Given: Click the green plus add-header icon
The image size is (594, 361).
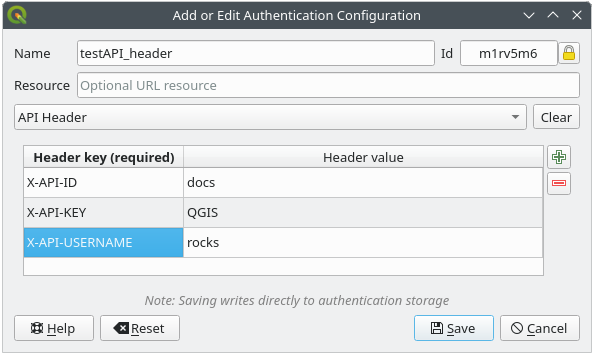Looking at the screenshot, I should [559, 157].
